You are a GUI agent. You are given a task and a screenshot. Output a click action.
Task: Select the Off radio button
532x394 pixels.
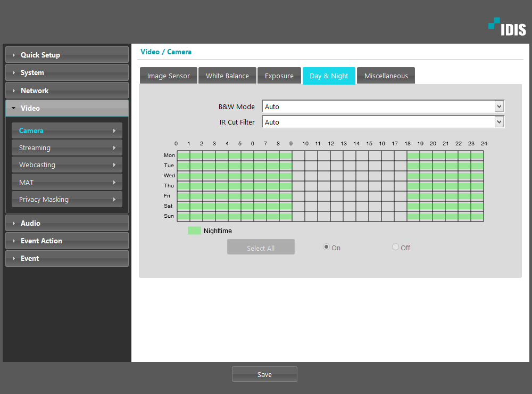(395, 247)
